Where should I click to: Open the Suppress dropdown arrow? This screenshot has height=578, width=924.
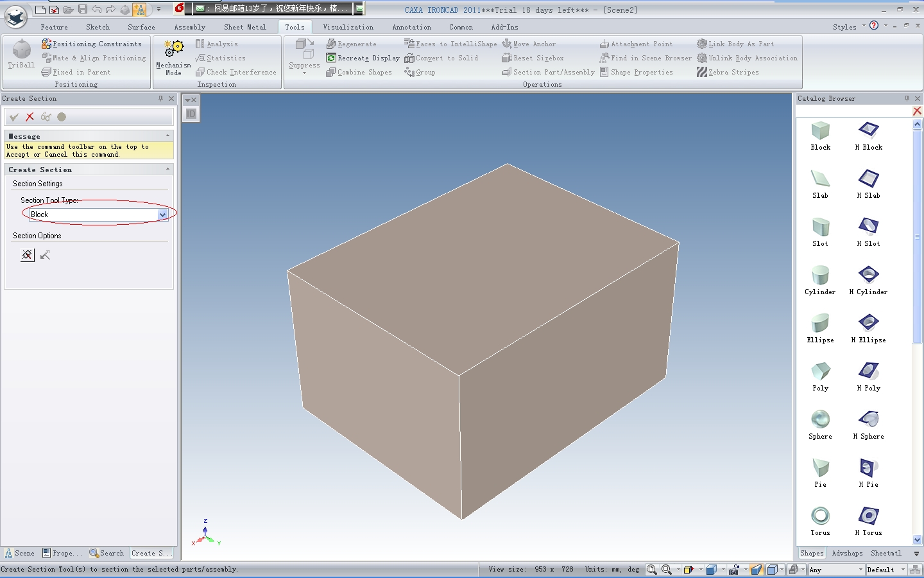pos(304,73)
